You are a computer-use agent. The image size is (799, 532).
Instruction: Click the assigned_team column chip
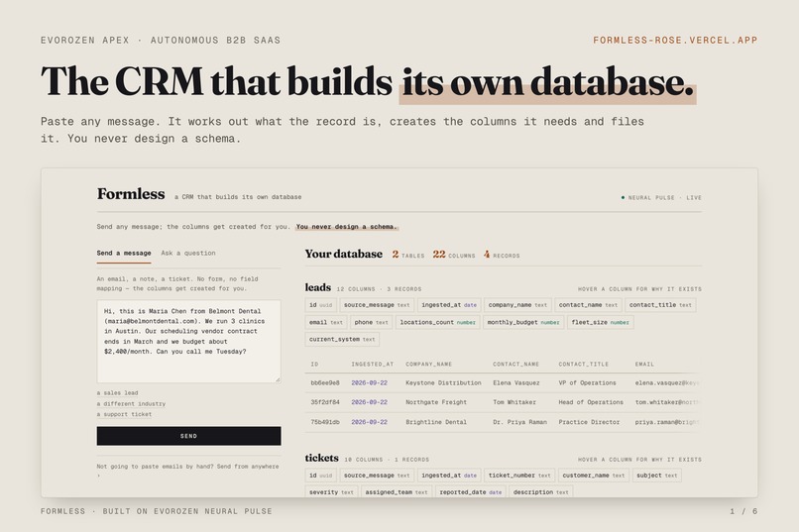397,492
